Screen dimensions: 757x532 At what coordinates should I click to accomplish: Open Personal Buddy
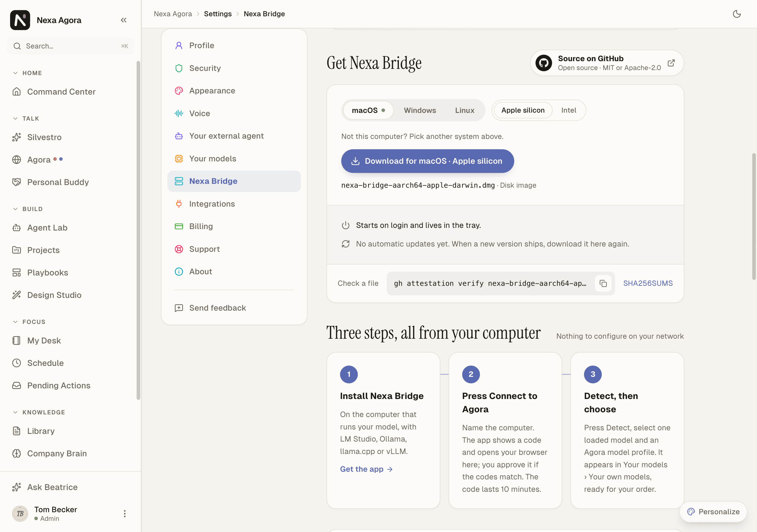71,182
